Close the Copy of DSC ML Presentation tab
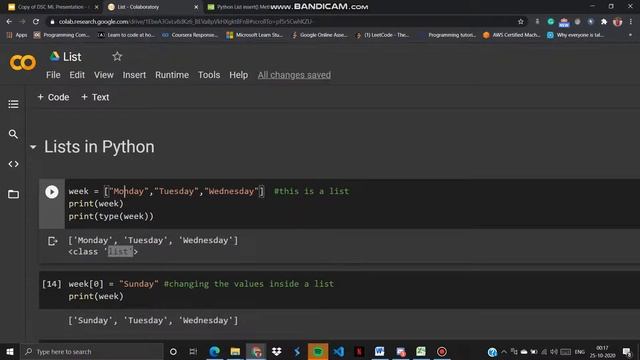This screenshot has width=640, height=360. pos(96,7)
